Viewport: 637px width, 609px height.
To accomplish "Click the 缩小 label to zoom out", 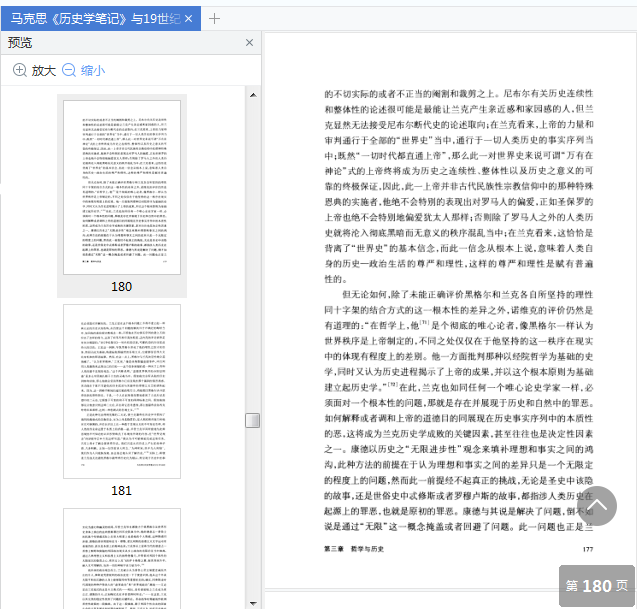I will pos(93,71).
